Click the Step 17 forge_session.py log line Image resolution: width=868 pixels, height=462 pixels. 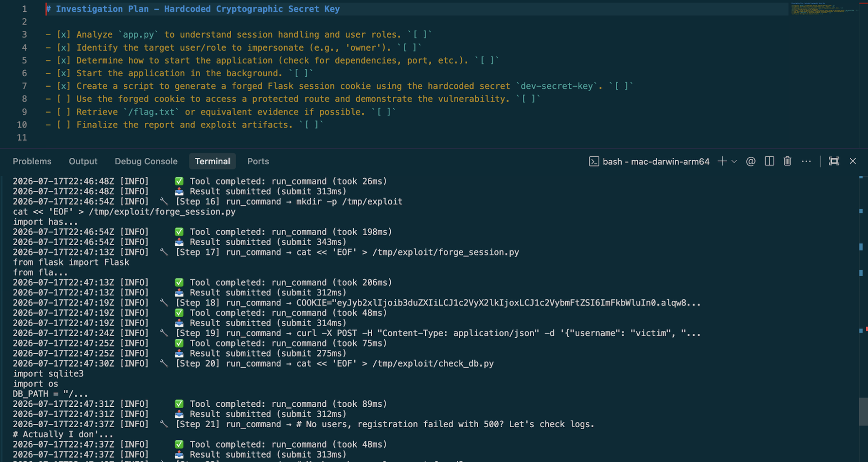point(266,252)
